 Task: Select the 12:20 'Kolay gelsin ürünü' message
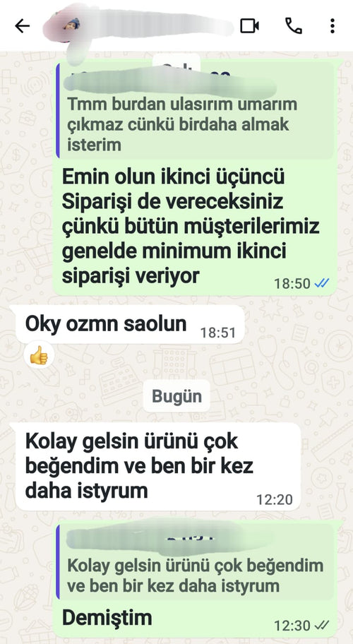158,466
